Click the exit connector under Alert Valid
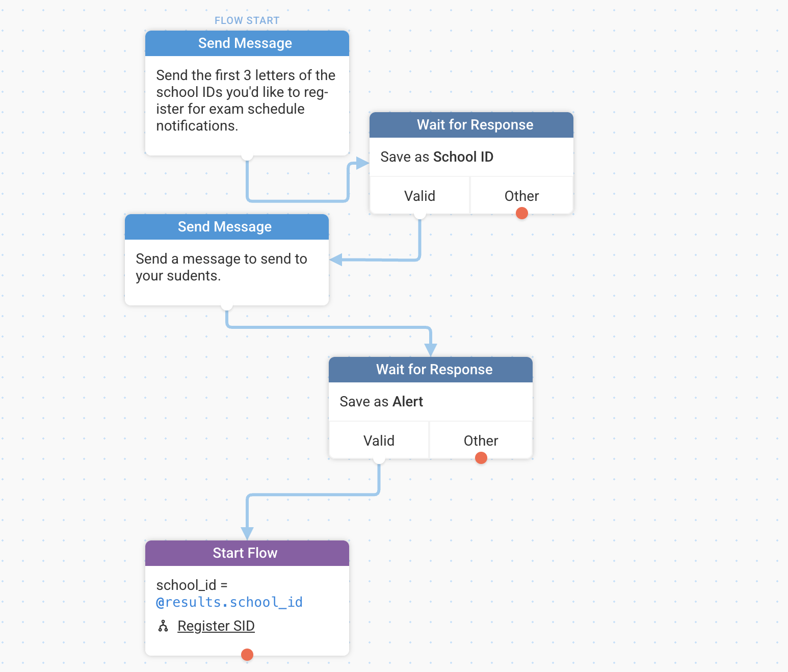Viewport: 788px width, 672px height. point(379,459)
